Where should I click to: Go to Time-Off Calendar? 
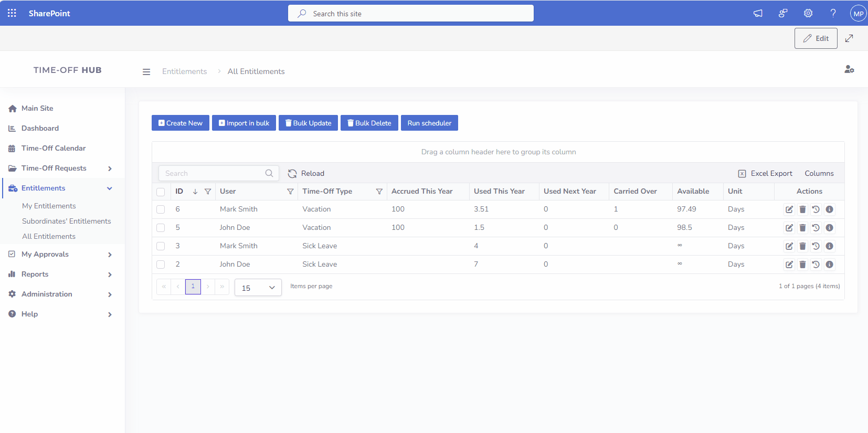click(x=53, y=149)
